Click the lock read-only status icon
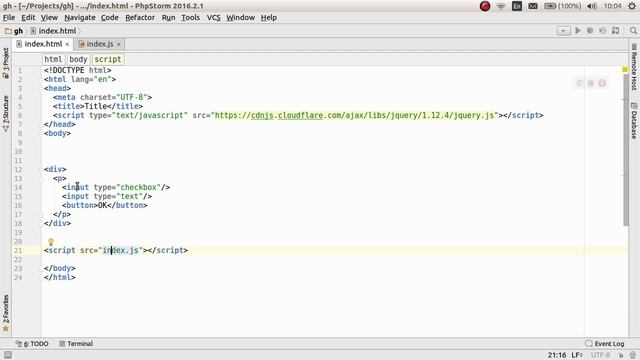 (x=620, y=355)
